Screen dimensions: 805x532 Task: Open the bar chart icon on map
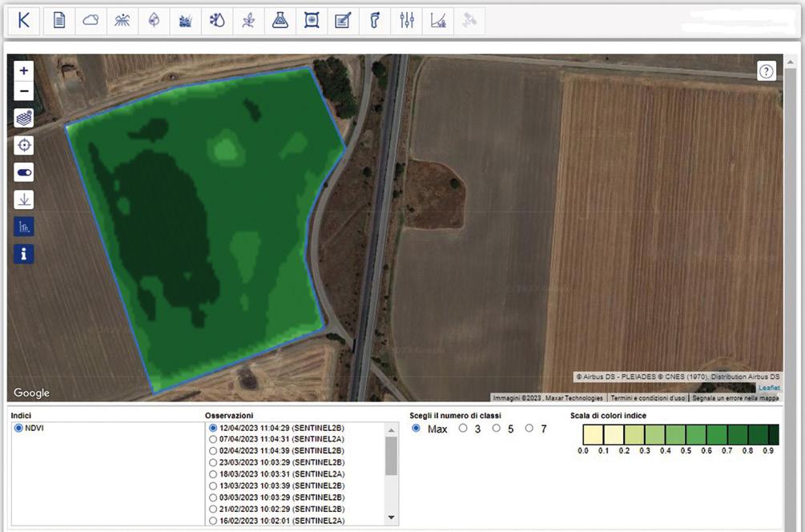pos(24,227)
